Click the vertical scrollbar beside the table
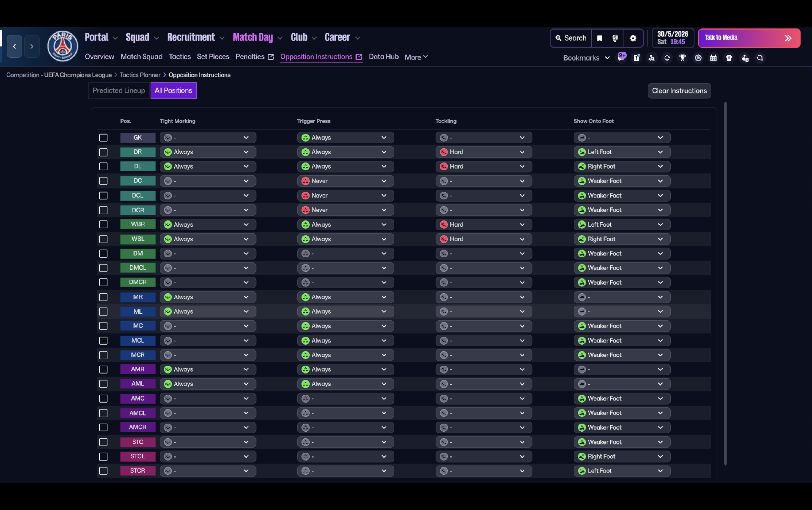 click(725, 283)
